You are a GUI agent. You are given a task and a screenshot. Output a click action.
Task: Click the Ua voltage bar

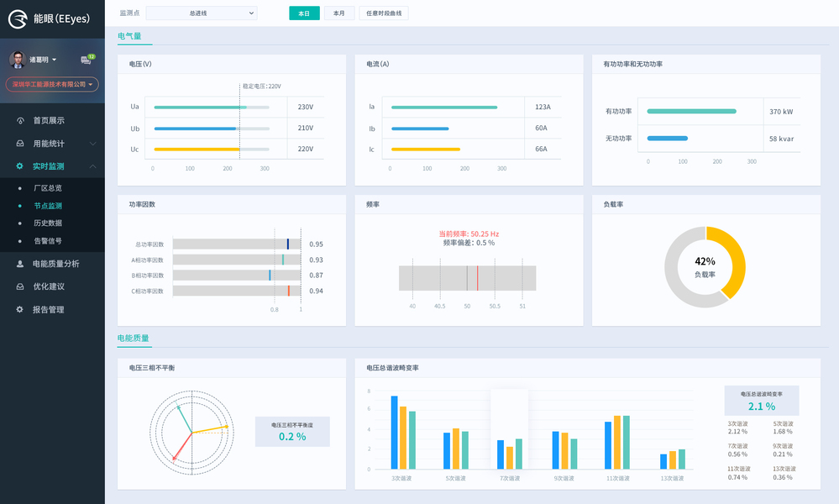tap(212, 108)
